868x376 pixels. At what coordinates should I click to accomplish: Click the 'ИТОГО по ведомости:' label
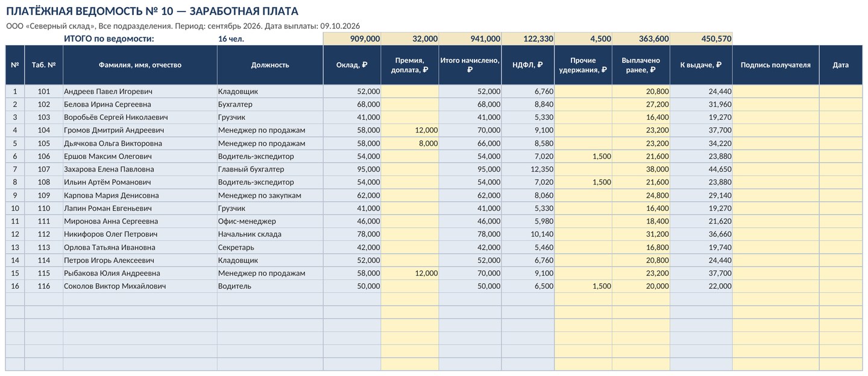109,39
